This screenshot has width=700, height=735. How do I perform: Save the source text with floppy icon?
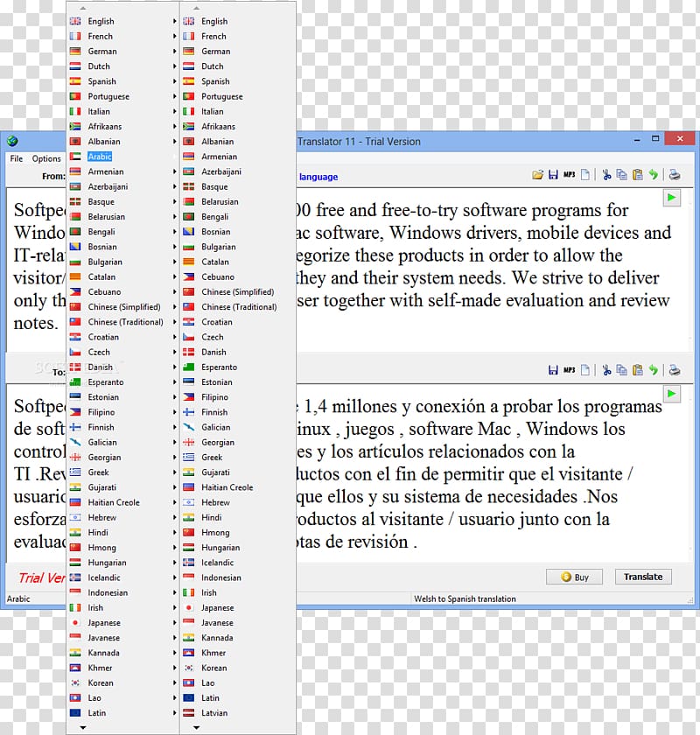tap(553, 175)
